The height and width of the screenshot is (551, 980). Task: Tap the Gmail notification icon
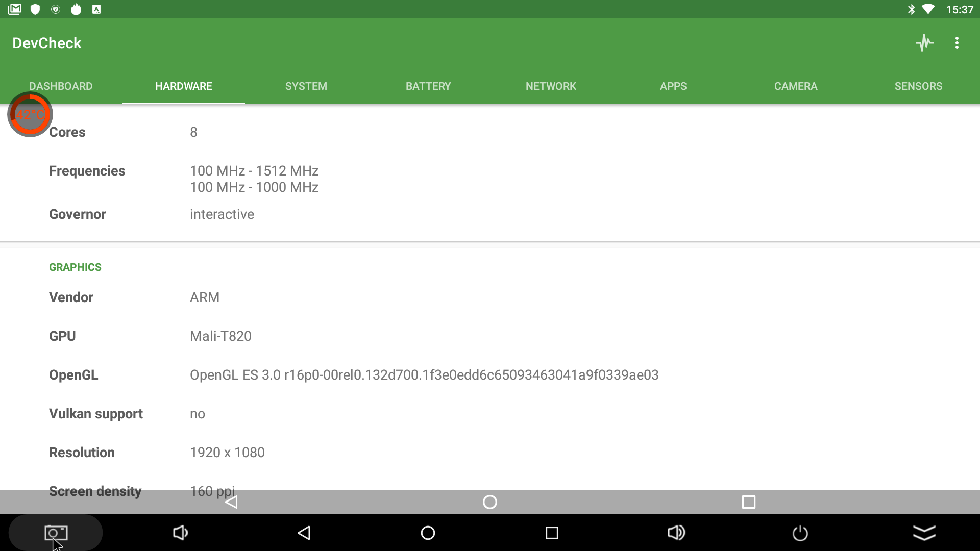click(15, 9)
